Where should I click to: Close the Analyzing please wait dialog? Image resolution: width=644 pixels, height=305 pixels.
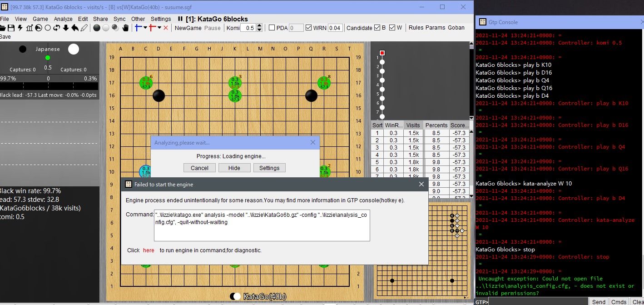point(312,142)
